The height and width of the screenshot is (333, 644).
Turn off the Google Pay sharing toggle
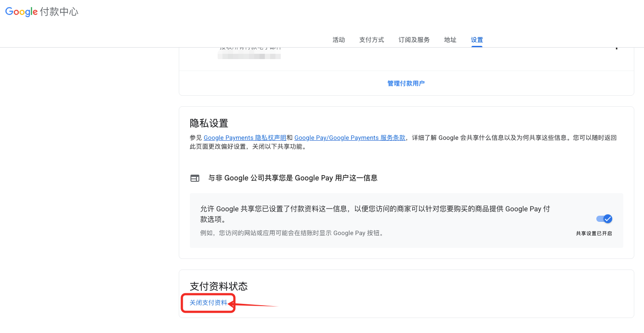point(604,219)
